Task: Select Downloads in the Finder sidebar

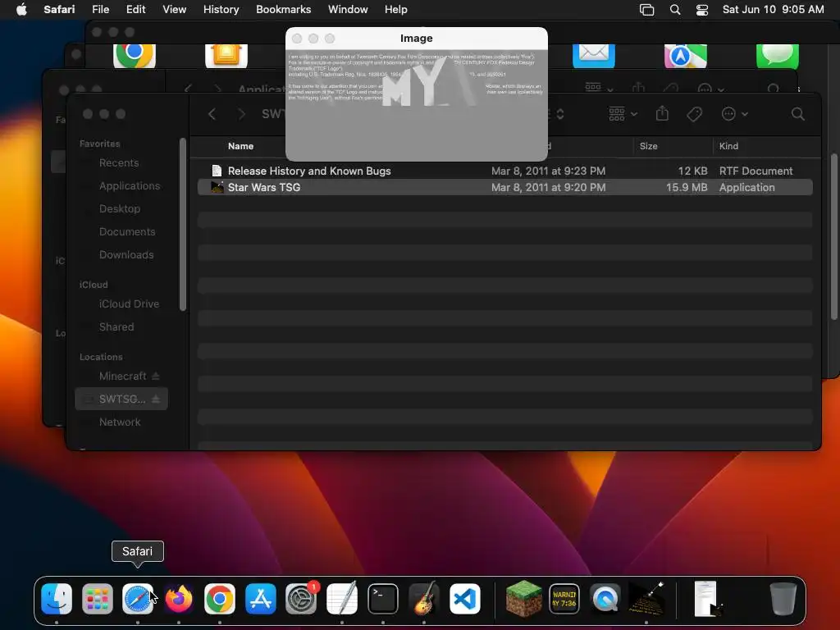Action: (x=126, y=255)
